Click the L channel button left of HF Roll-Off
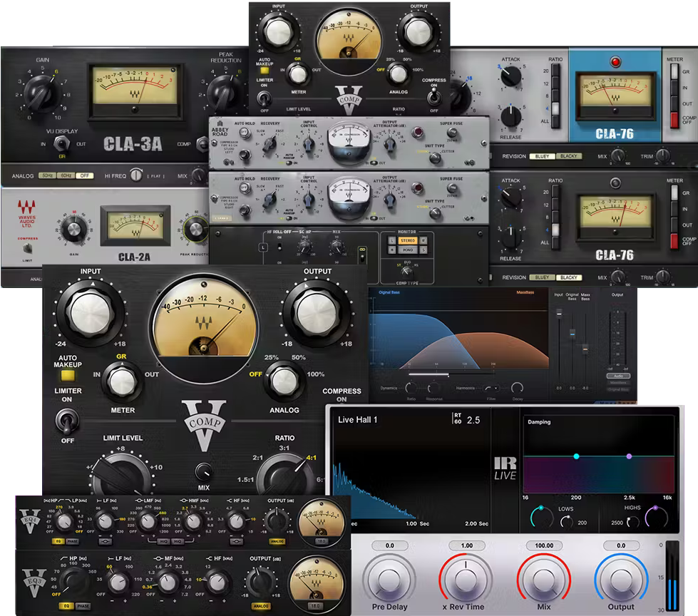This screenshot has height=616, width=698. 264,247
